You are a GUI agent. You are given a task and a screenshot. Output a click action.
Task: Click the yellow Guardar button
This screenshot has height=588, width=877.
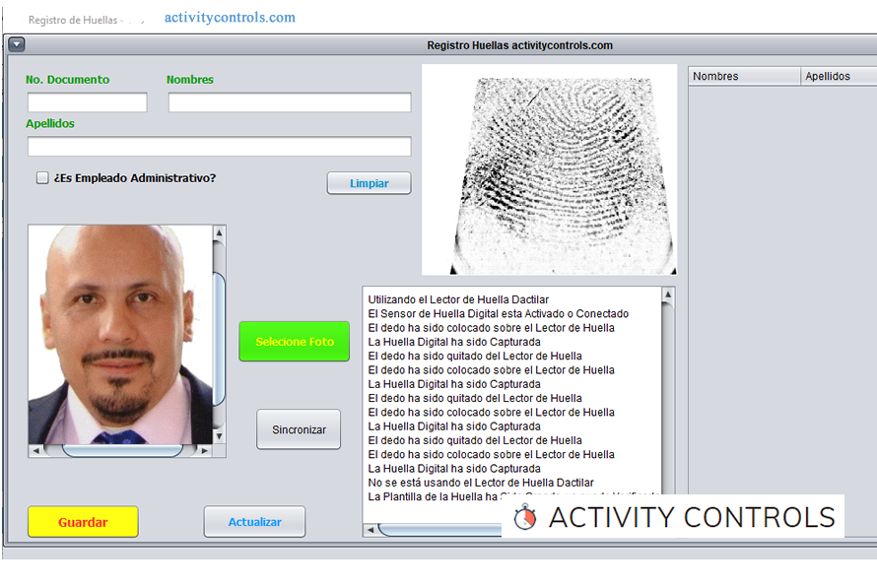pyautogui.click(x=84, y=522)
